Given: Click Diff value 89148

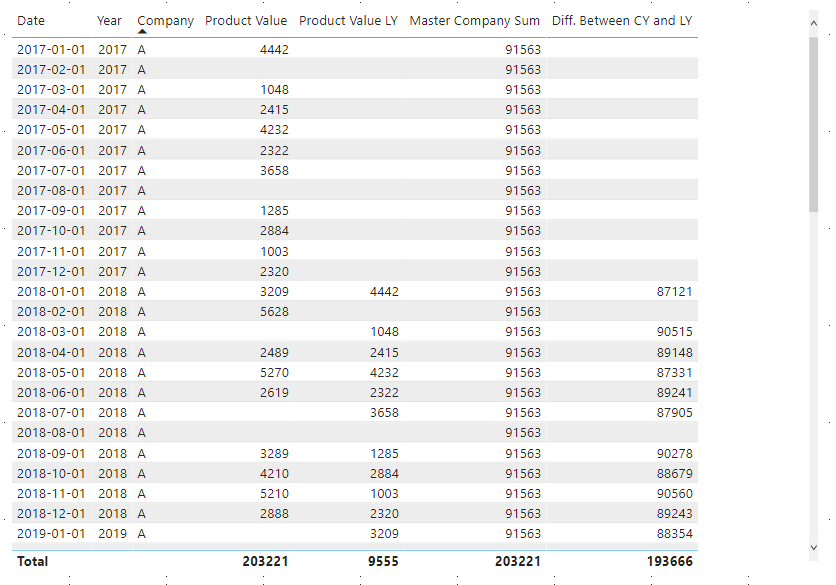Looking at the screenshot, I should pyautogui.click(x=674, y=353).
